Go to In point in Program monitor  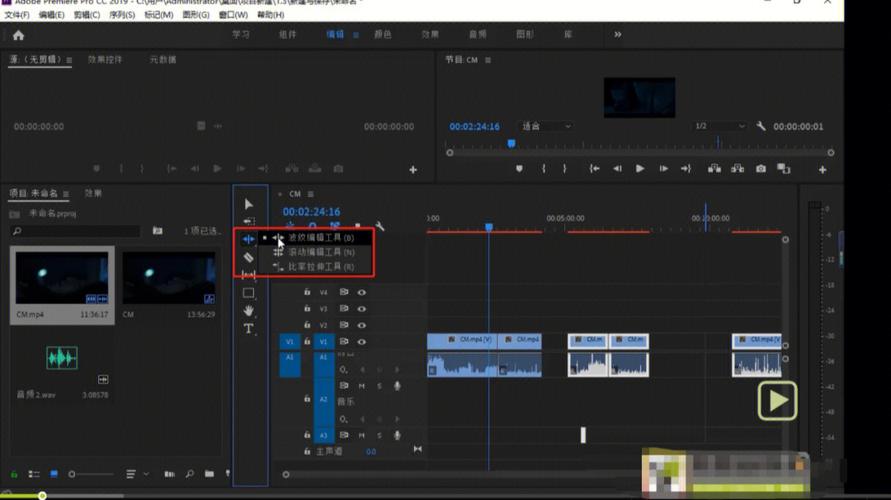coord(594,169)
